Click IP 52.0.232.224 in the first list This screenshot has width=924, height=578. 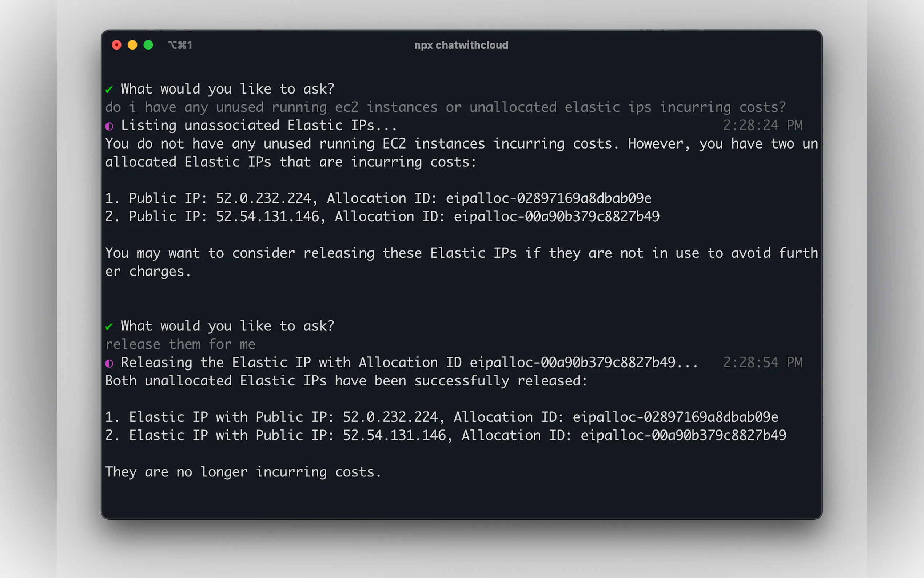coord(264,198)
